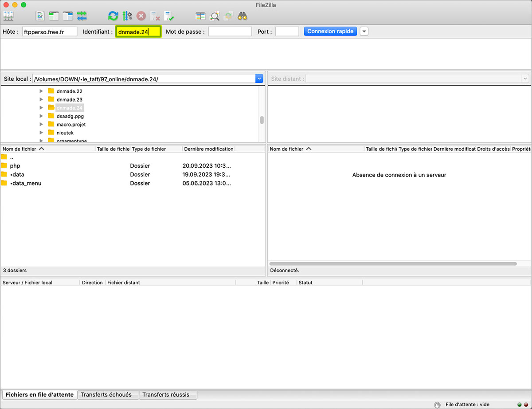
Task: Click in the Mot de passe field
Action: (230, 31)
